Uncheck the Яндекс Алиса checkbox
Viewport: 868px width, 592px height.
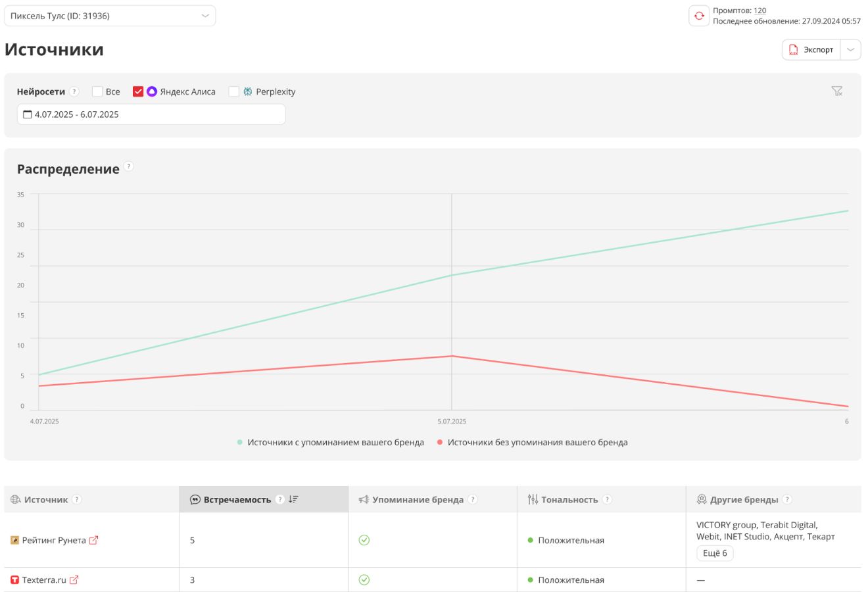(138, 91)
